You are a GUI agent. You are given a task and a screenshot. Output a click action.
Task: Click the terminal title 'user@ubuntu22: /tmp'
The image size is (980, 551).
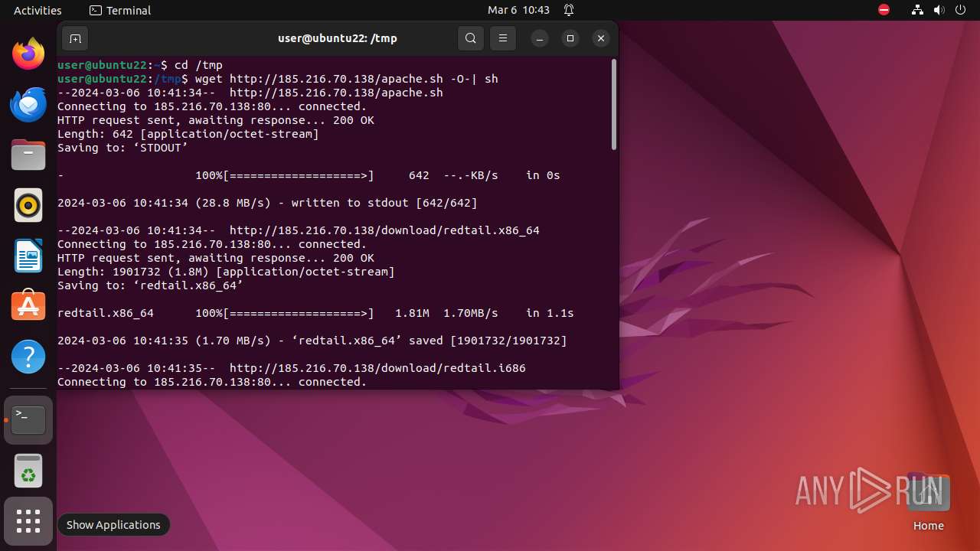click(337, 38)
